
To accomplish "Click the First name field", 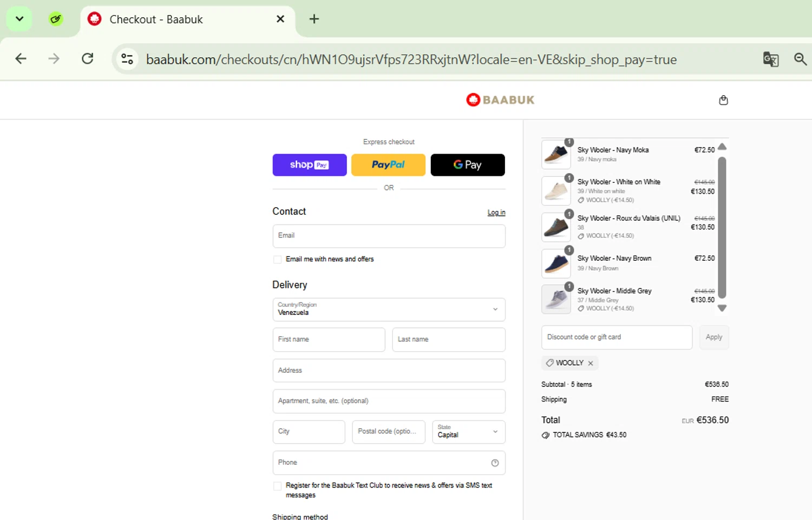I will tap(329, 340).
